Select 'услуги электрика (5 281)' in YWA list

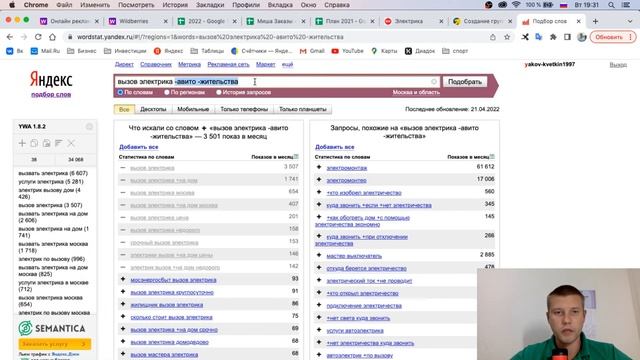(x=51, y=182)
